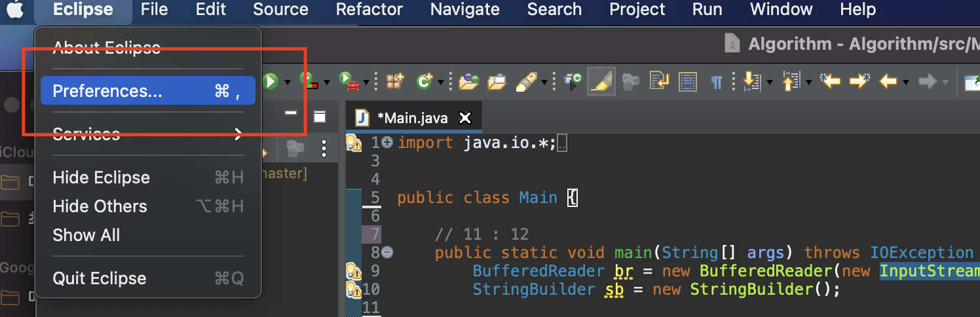Click the Last Edit Location arrow
980x317 pixels.
click(x=831, y=81)
